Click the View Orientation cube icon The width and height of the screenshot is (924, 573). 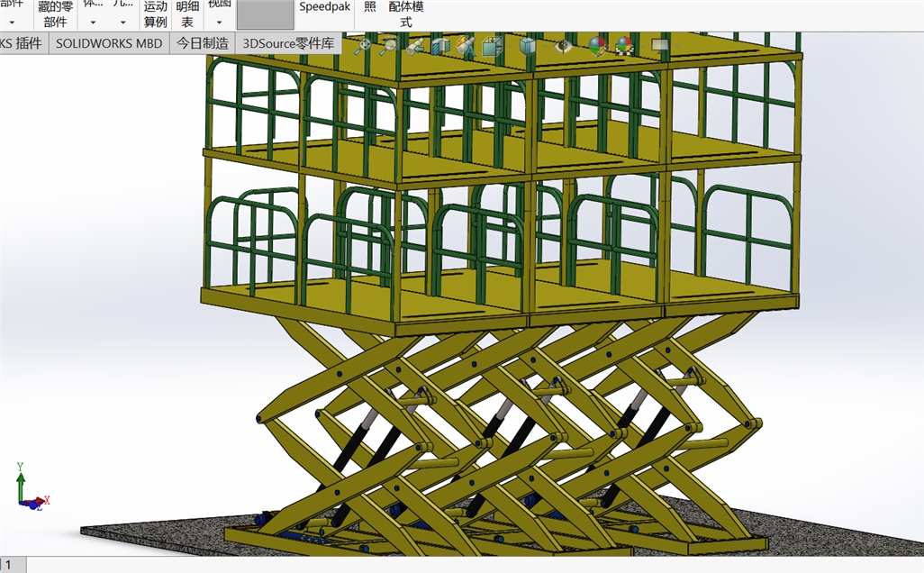(491, 46)
